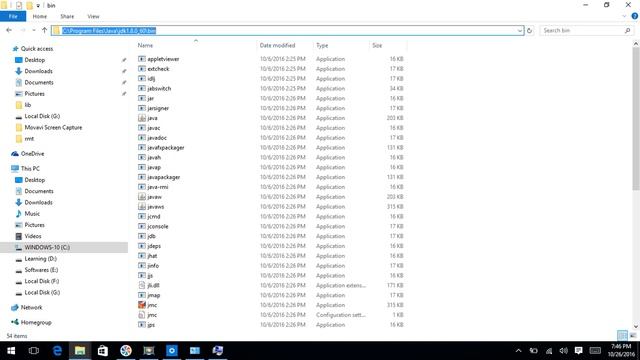Open Music under This PC
The width and height of the screenshot is (640, 360).
click(x=32, y=213)
